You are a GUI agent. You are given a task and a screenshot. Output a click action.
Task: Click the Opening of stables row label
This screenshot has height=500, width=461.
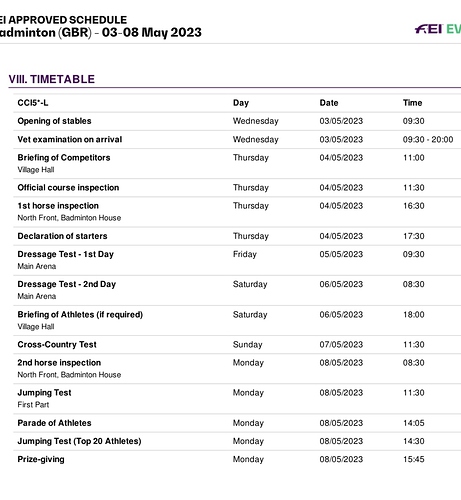coord(54,121)
